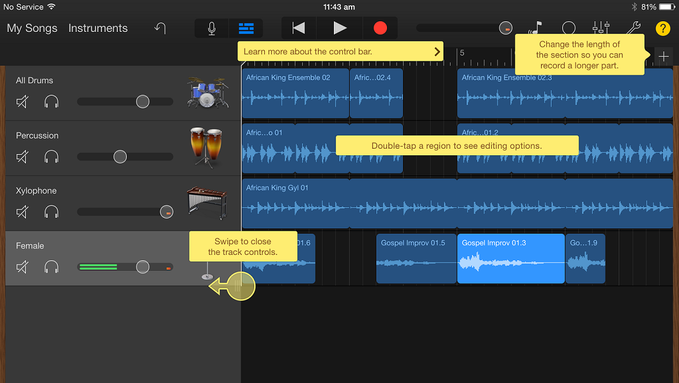The image size is (679, 383).
Task: Adjust the All Drums volume slider
Action: pos(125,102)
